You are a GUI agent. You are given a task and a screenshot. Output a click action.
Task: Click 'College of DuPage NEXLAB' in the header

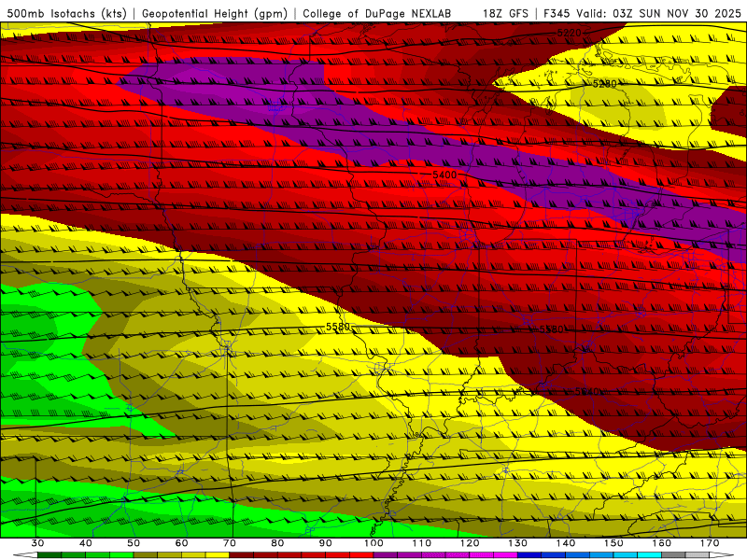[x=377, y=13]
